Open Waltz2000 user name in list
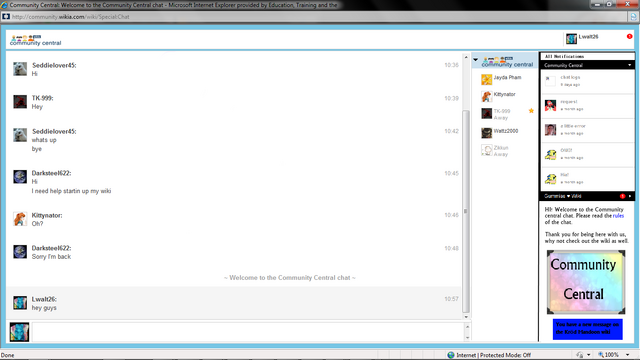Screen dimensions: 640x360 [x=506, y=131]
